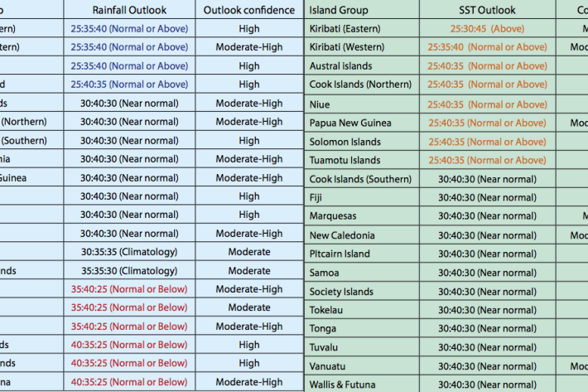Viewport: 588px width, 392px height.
Task: Select the Marquesas row label
Action: click(x=335, y=216)
